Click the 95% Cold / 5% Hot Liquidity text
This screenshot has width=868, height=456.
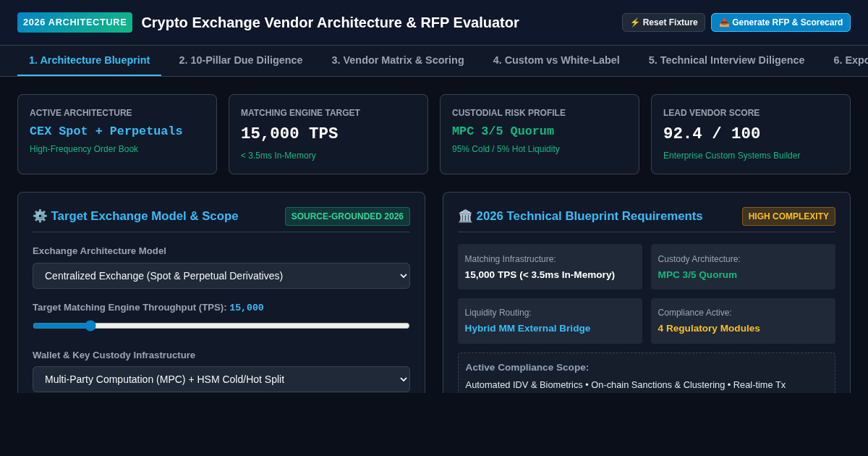click(506, 149)
